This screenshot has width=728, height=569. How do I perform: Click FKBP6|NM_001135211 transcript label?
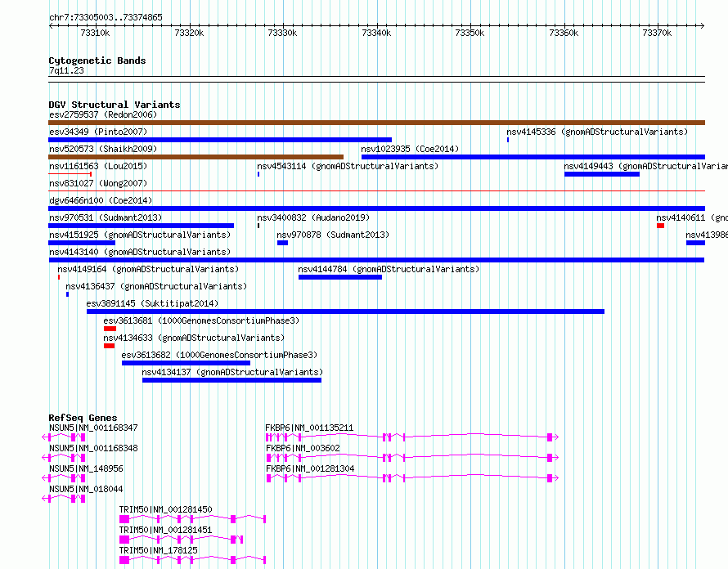tap(309, 428)
